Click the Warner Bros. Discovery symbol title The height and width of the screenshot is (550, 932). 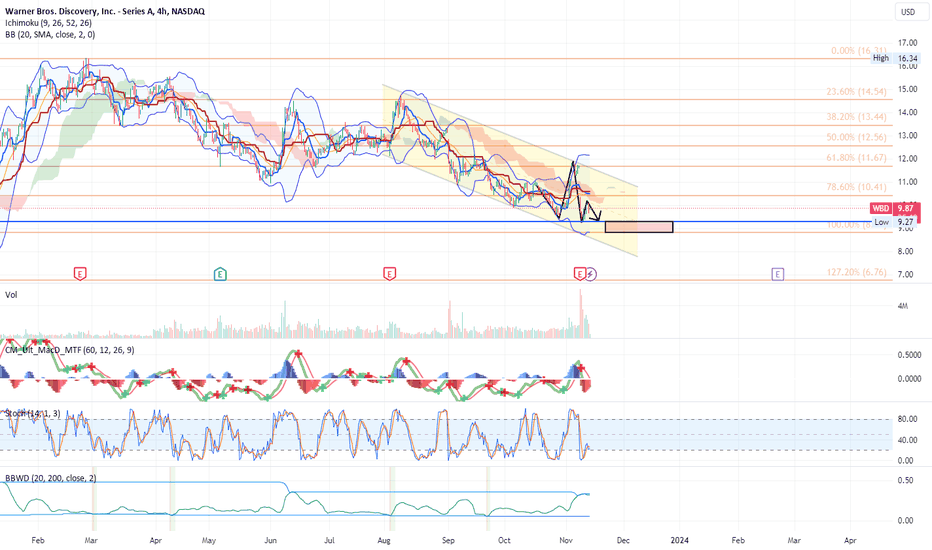(105, 11)
